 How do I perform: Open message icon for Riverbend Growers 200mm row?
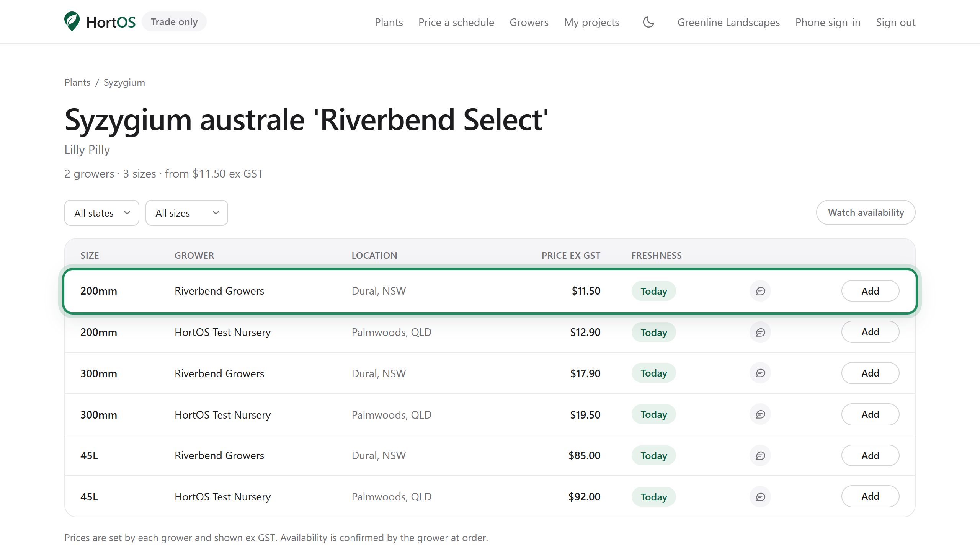coord(760,291)
